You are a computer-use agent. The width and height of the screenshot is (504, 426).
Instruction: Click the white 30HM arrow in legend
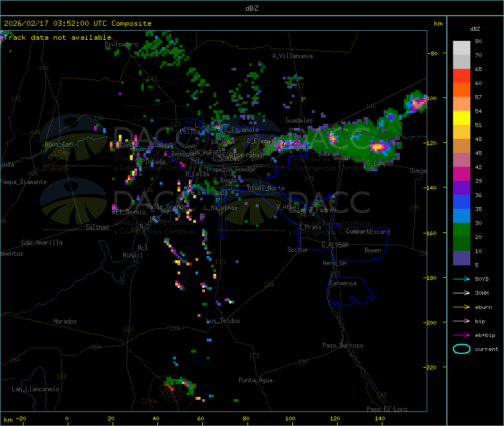pos(461,293)
